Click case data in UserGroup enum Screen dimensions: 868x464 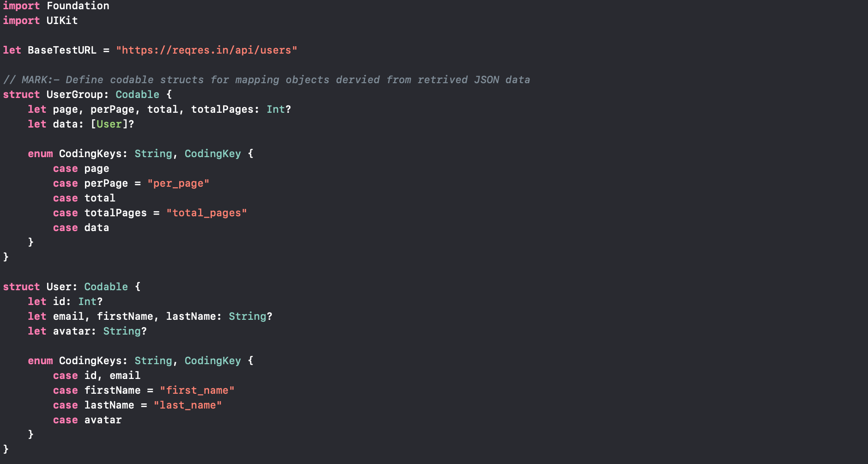coord(81,227)
